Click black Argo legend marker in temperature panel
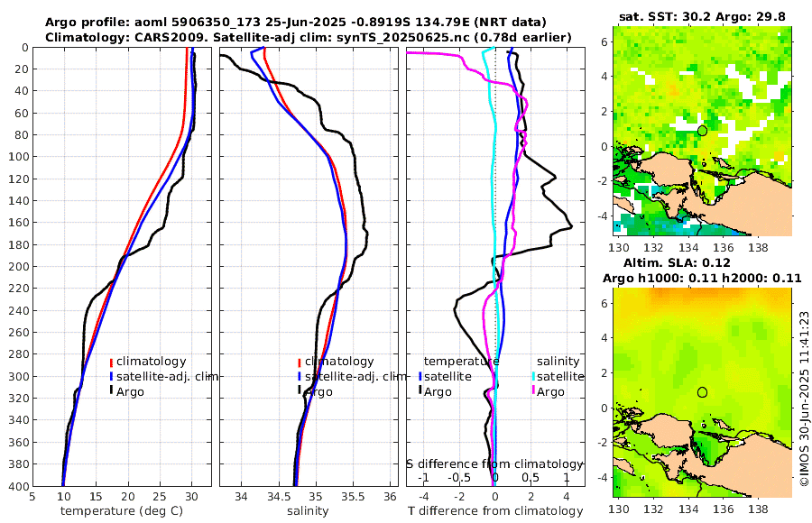The height and width of the screenshot is (523, 812). (x=111, y=391)
